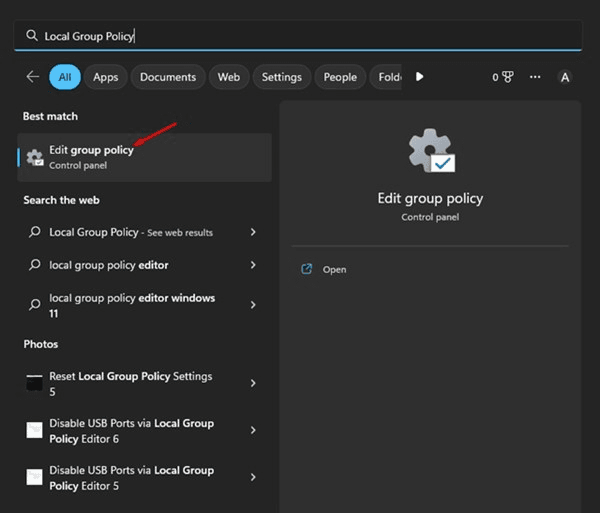Expand Reset Local Group Policy Settings 5 chevron
The image size is (600, 513).
253,383
